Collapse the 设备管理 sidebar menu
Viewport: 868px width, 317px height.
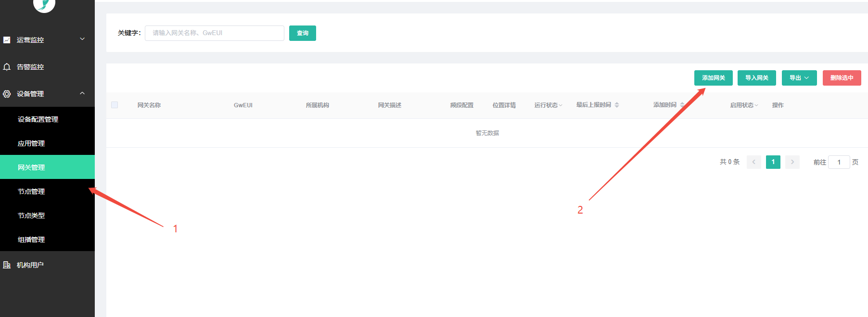click(82, 93)
